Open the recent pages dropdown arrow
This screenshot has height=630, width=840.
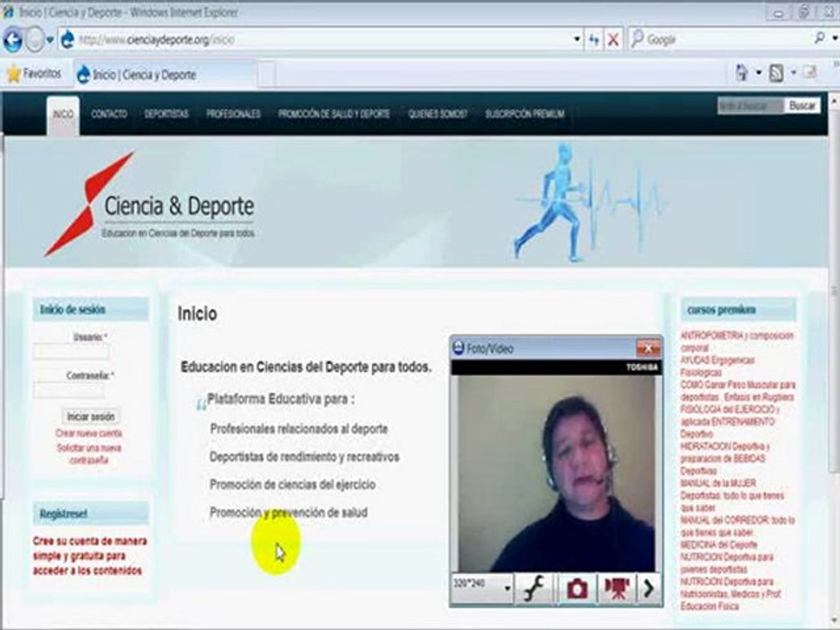50,39
